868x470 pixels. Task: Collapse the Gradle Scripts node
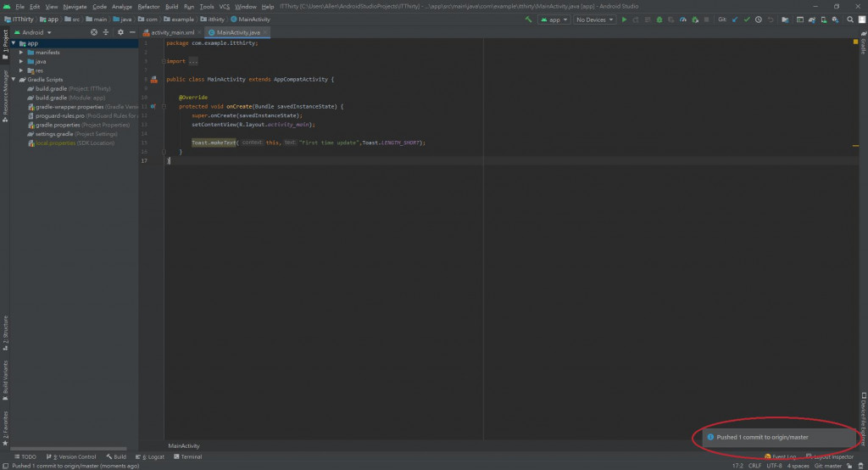[x=14, y=79]
